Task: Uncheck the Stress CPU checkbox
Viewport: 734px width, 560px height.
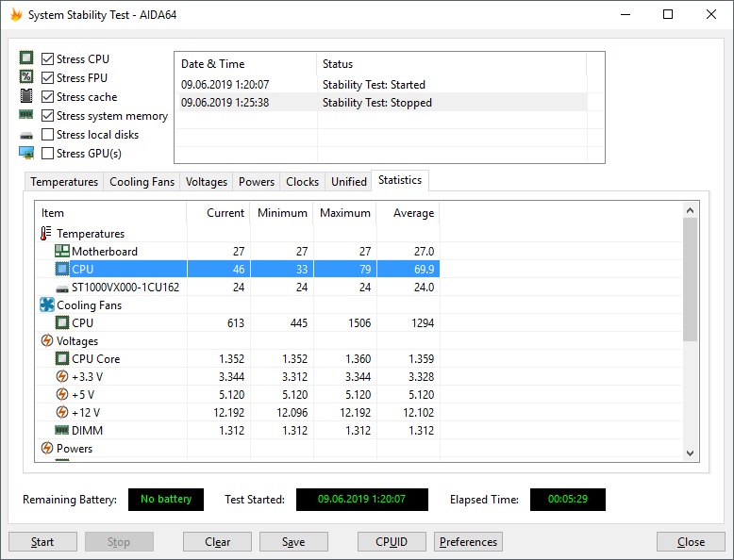Action: [47, 59]
